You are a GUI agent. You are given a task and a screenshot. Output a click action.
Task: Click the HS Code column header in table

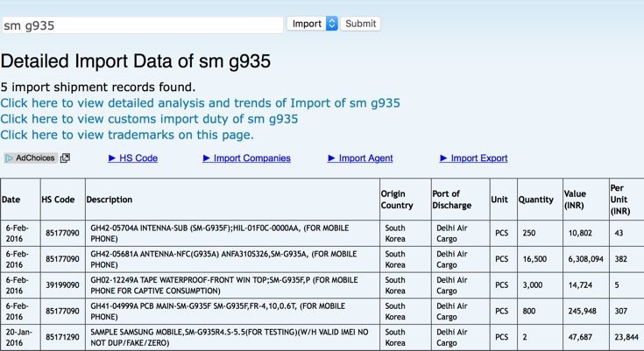pyautogui.click(x=63, y=199)
